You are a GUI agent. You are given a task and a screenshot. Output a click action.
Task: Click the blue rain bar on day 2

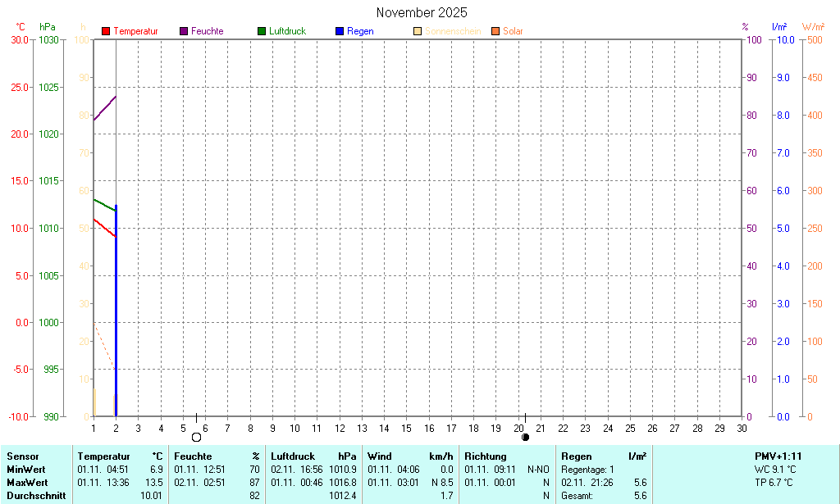pyautogui.click(x=116, y=328)
